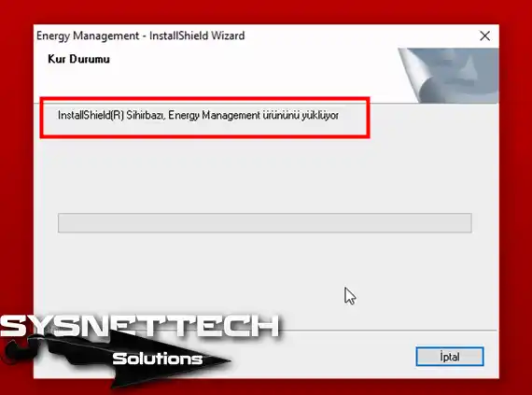Screen dimensions: 532x395
Task: Click the curled page corner graphic
Action: (415, 75)
